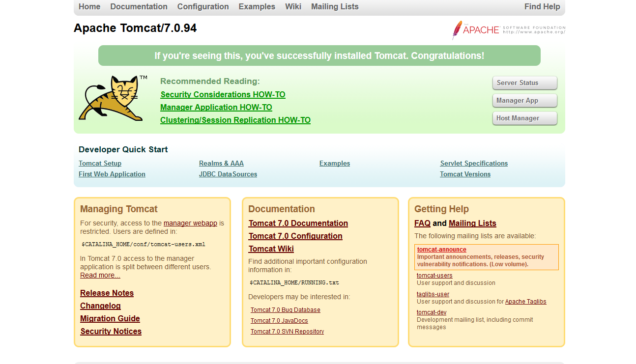This screenshot has height=364, width=636.
Task: Open Mailing Lists in the top navigation
Action: 335,7
